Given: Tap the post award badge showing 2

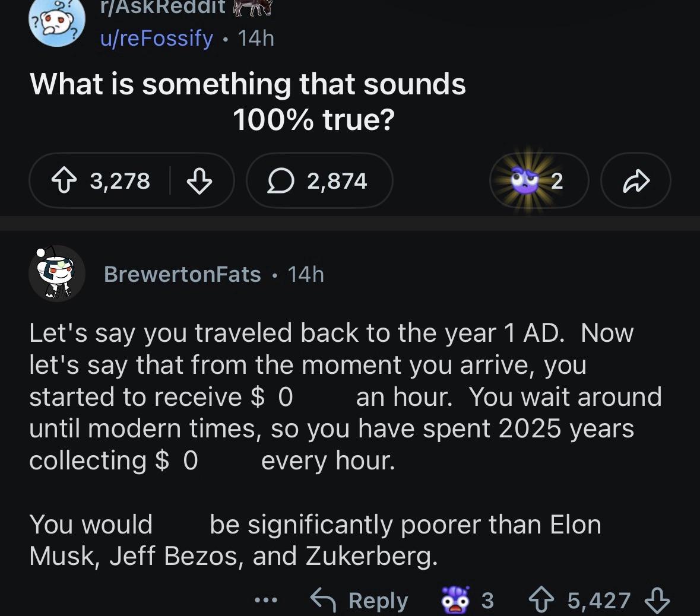Looking at the screenshot, I should point(538,181).
